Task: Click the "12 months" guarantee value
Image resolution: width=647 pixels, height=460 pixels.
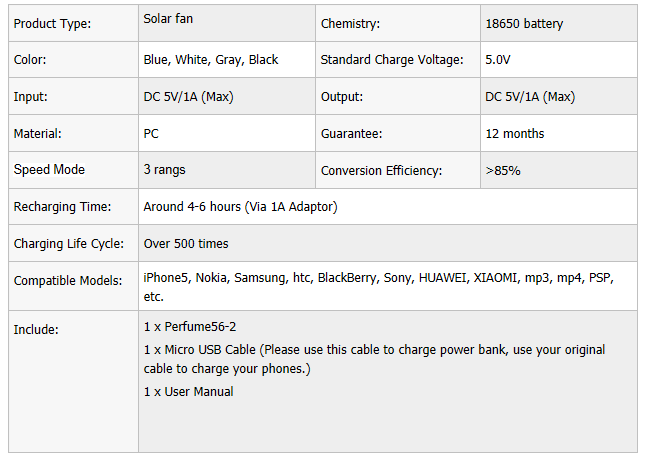Action: [515, 134]
